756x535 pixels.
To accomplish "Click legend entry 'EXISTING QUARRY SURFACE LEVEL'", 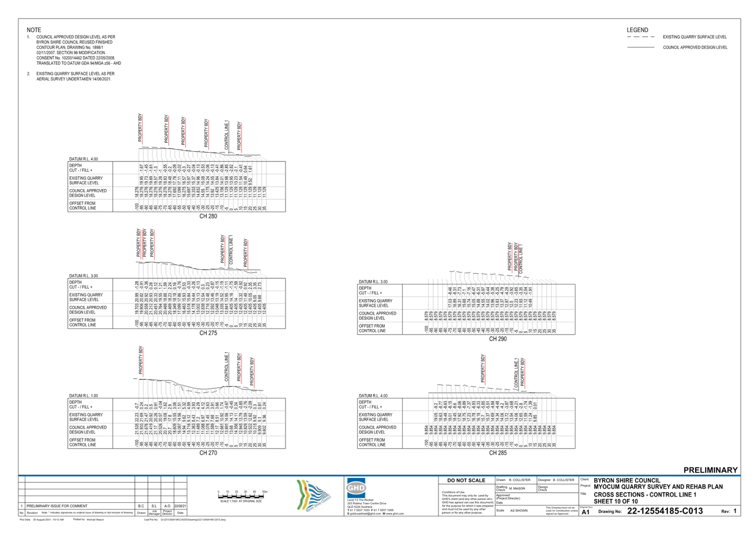I will (695, 37).
